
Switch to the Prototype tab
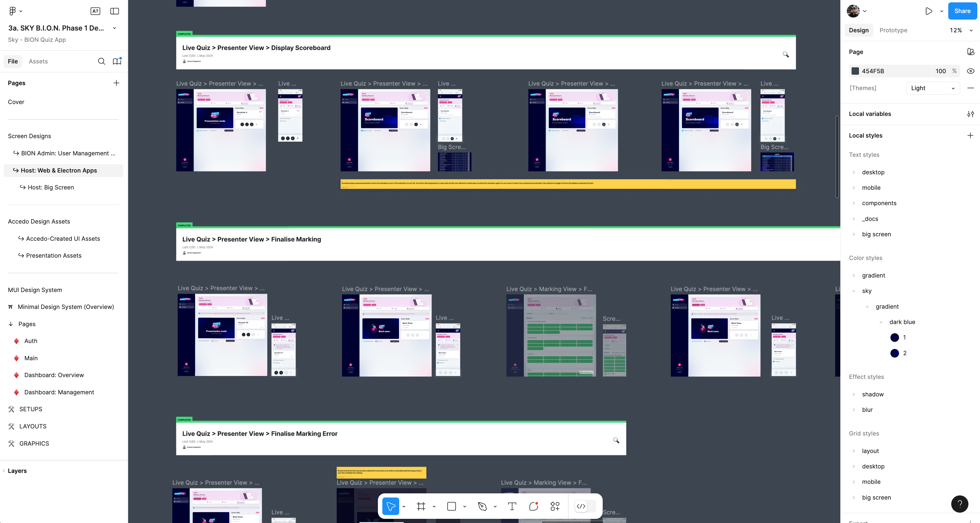click(893, 30)
